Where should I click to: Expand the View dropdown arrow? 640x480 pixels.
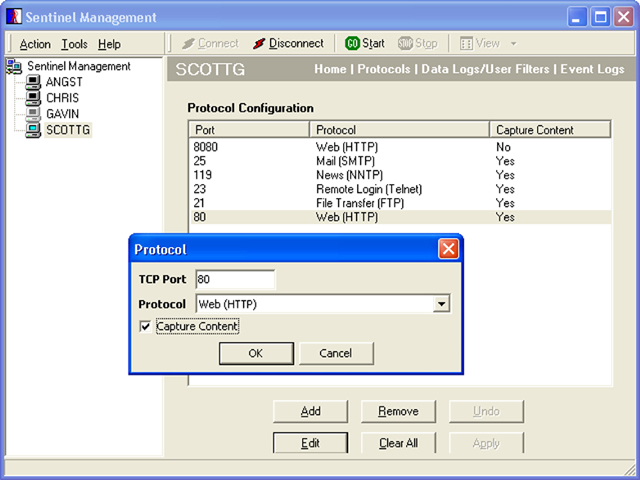pyautogui.click(x=513, y=44)
